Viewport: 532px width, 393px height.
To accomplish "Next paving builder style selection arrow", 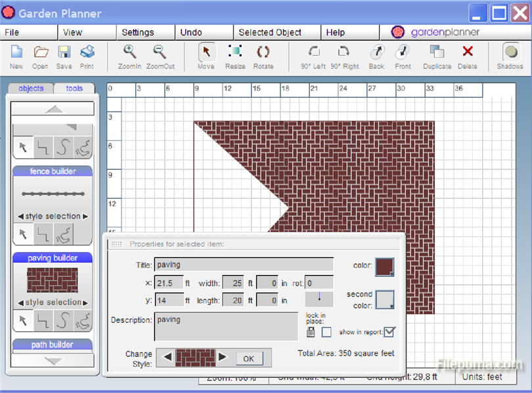I will tap(85, 302).
